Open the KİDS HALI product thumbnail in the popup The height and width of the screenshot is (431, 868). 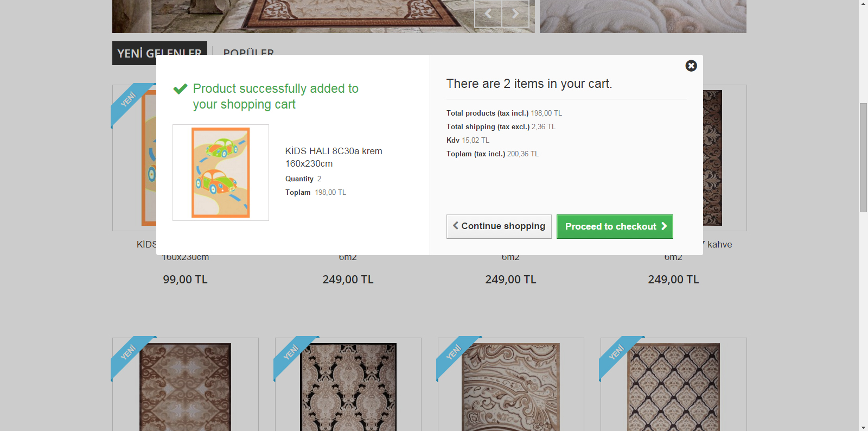[x=221, y=173]
